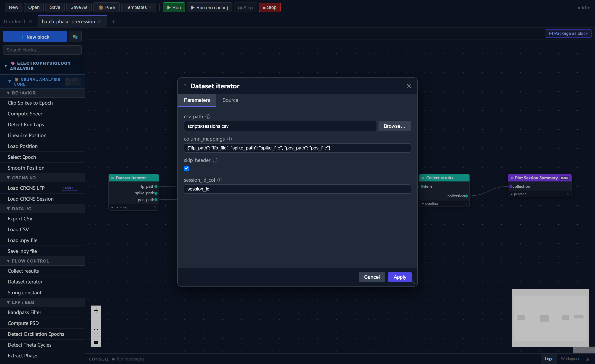Click the column_mappings input field
This screenshot has height=364, width=595.
(297, 148)
